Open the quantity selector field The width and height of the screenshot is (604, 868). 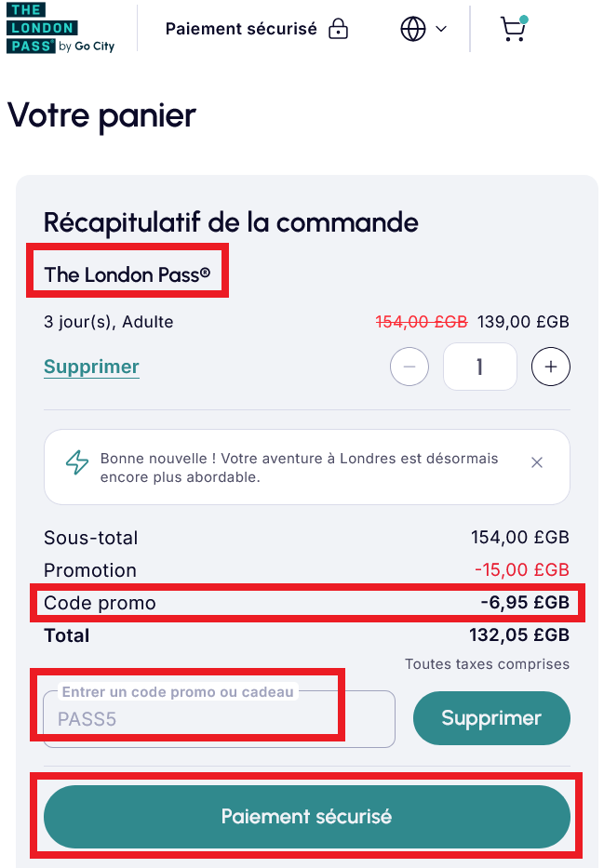tap(479, 367)
